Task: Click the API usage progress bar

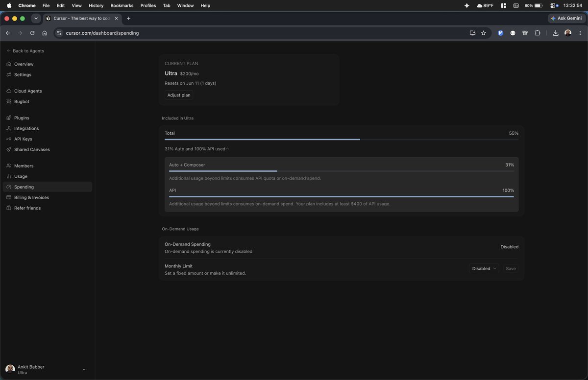Action: [342, 196]
